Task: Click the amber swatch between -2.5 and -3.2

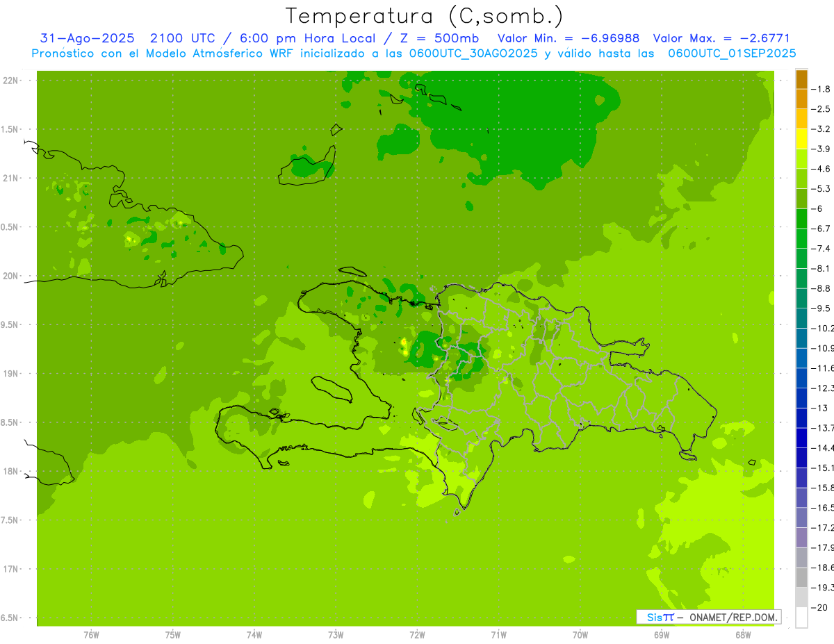Action: click(801, 119)
